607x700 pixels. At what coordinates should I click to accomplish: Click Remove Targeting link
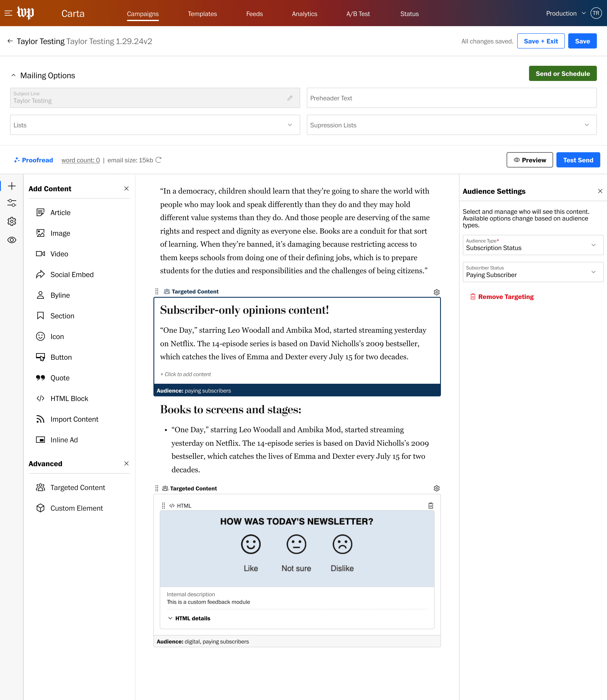click(x=502, y=297)
